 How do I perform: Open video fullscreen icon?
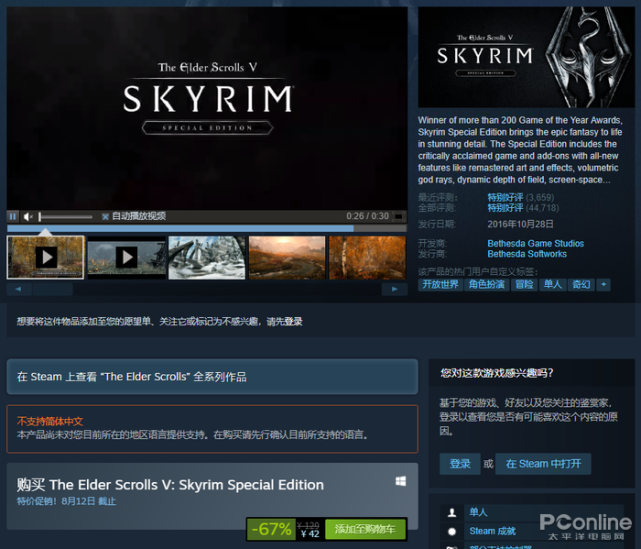coord(398,216)
